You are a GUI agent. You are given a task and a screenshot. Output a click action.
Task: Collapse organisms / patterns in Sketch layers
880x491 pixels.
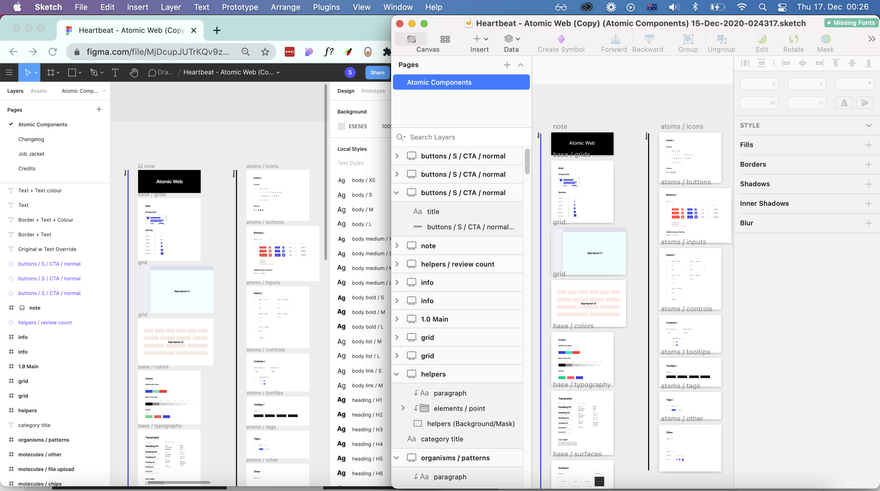(397, 458)
